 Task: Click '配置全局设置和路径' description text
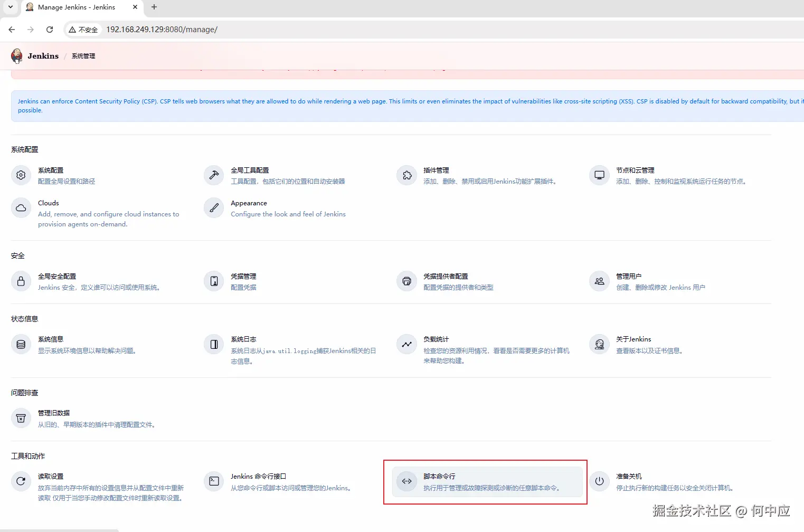[x=67, y=182]
